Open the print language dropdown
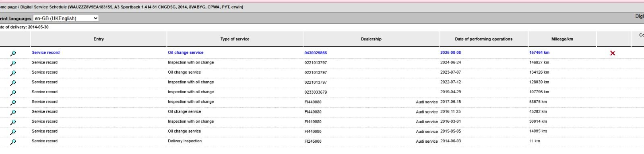Viewport: 644px width, 154px height. 66,18
